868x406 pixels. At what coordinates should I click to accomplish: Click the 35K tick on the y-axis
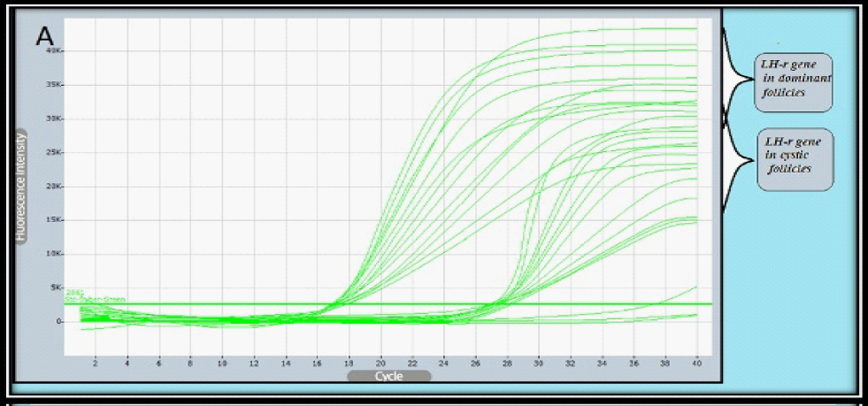(x=54, y=85)
